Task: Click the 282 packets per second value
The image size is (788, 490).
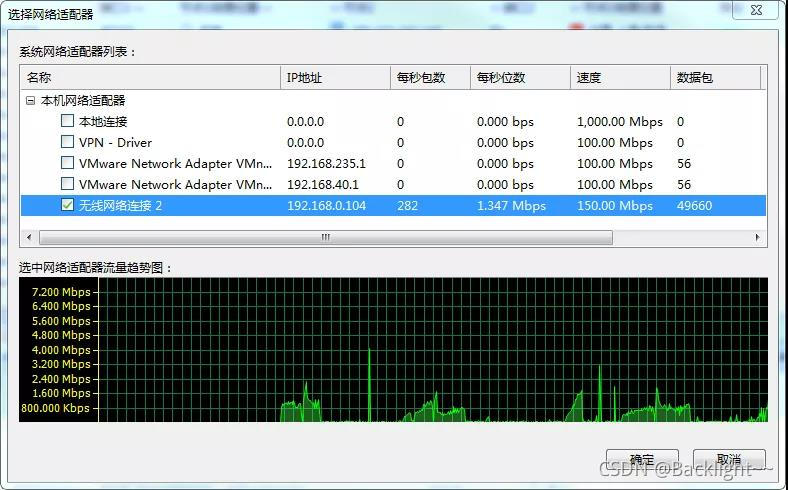Action: coord(407,206)
